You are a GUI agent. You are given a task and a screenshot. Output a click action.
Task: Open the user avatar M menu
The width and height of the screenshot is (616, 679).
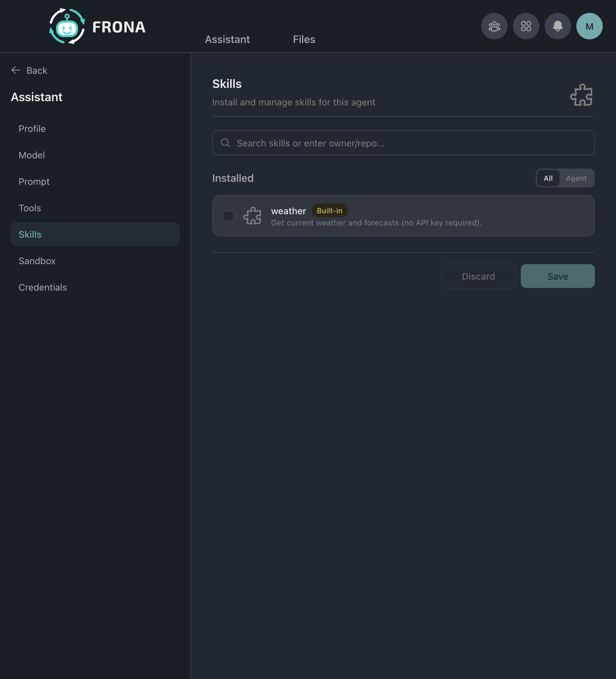point(589,26)
